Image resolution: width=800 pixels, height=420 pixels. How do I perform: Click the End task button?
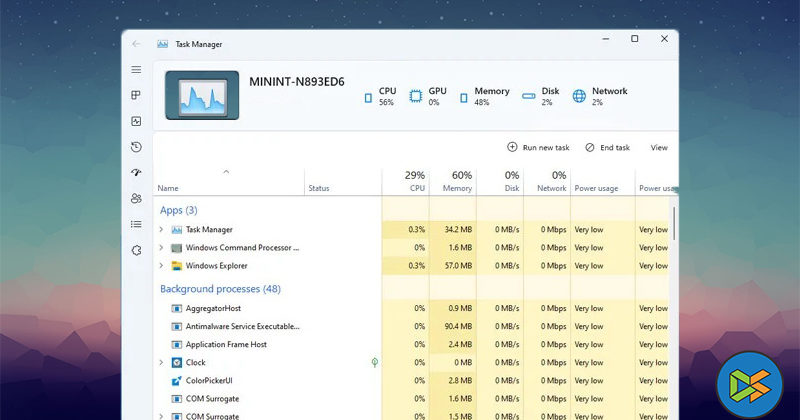coord(608,148)
